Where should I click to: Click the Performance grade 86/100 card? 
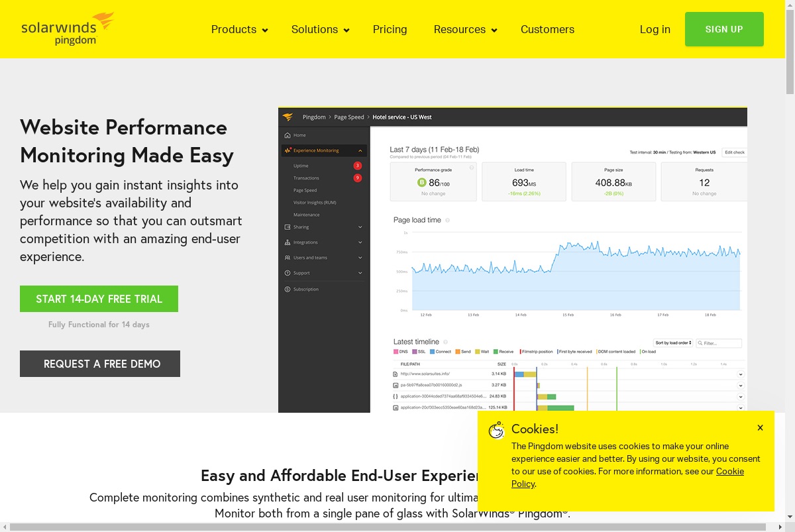point(433,182)
